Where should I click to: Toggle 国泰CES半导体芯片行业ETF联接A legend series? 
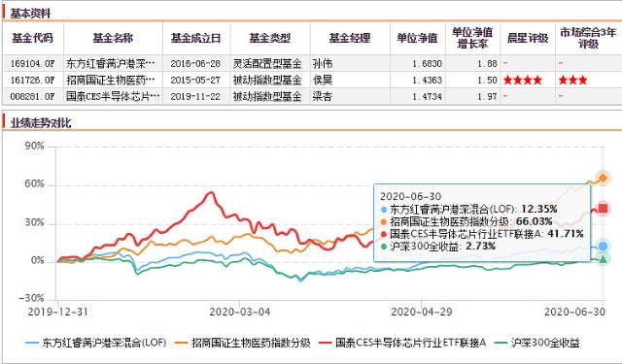(402, 343)
